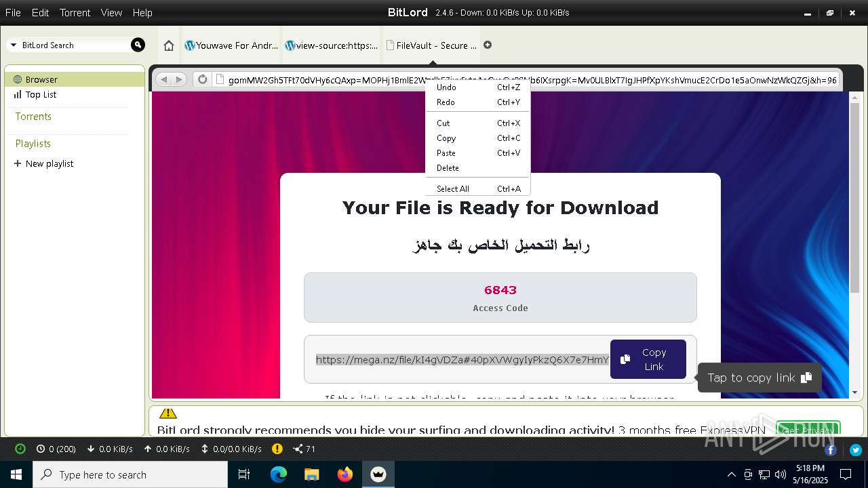The image size is (868, 488).
Task: Click the page vertical scrollbar
Action: (x=854, y=197)
